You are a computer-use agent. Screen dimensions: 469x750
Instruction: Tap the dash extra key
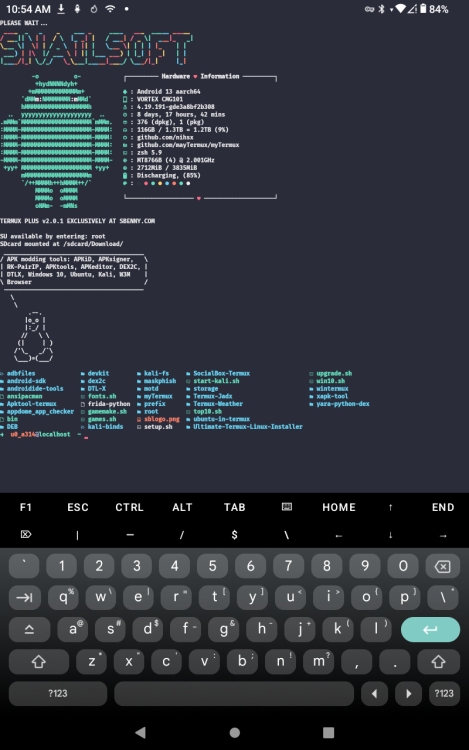130,535
